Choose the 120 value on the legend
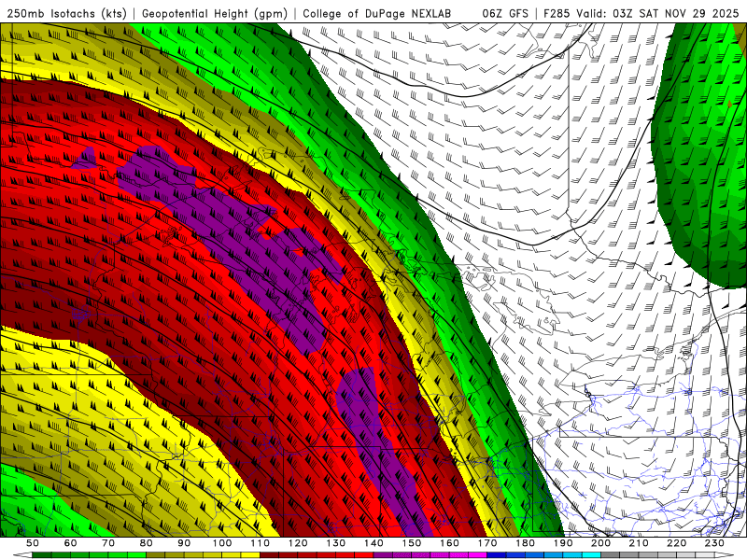747x560 pixels. click(298, 543)
